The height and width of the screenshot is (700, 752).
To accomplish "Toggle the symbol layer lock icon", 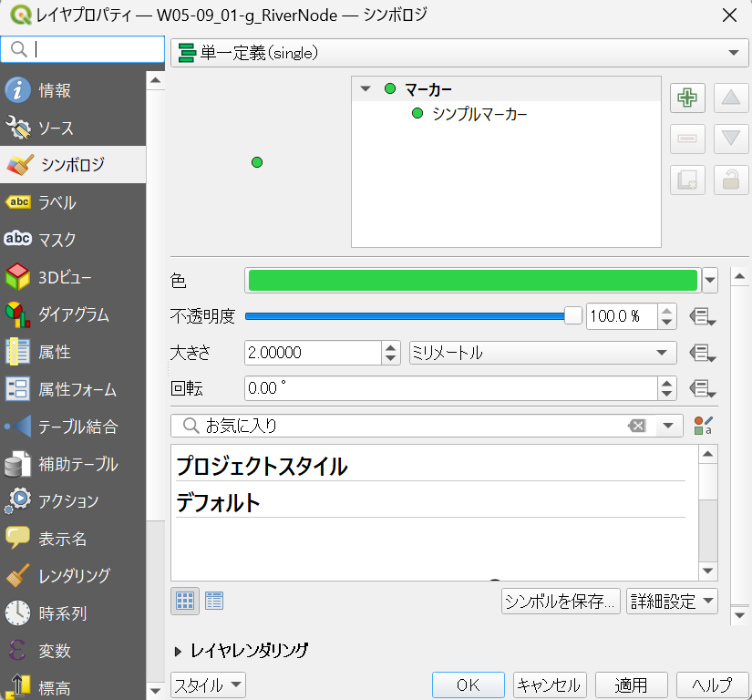I will 731,180.
